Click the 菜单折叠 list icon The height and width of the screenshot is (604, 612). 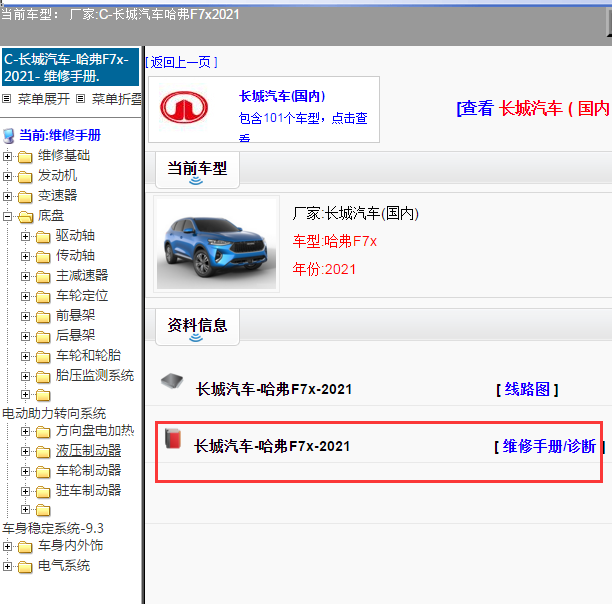(80, 99)
